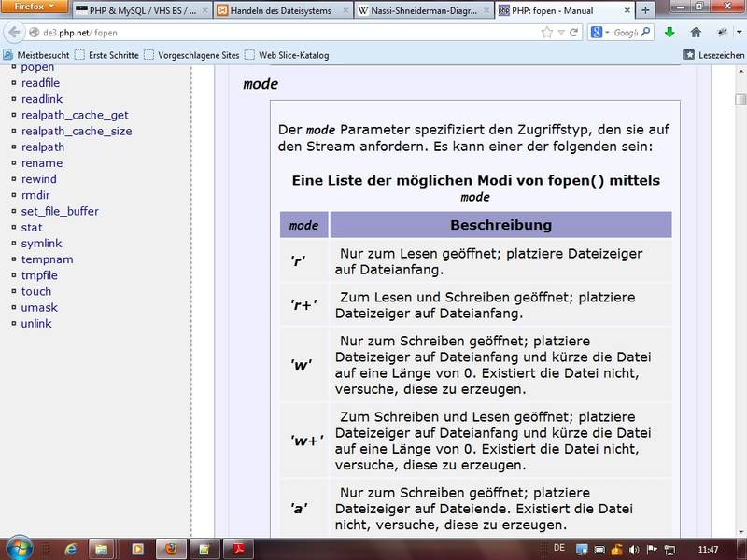Open the Firefox application menu button
This screenshot has width=747, height=560.
tap(34, 7)
